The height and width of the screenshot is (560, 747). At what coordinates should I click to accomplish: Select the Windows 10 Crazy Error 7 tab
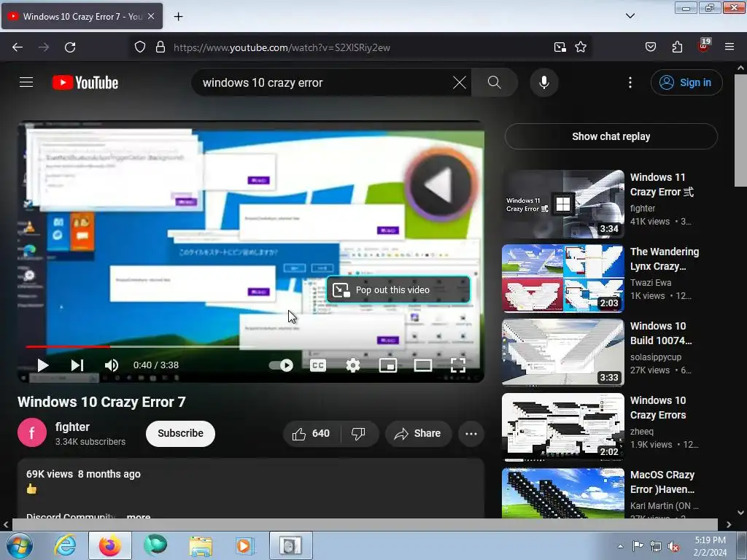82,16
